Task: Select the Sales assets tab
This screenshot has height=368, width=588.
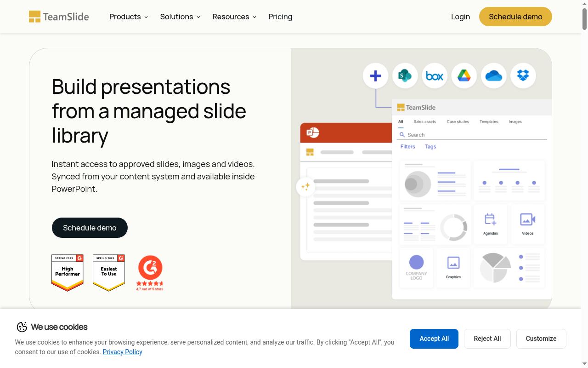Action: coord(424,122)
